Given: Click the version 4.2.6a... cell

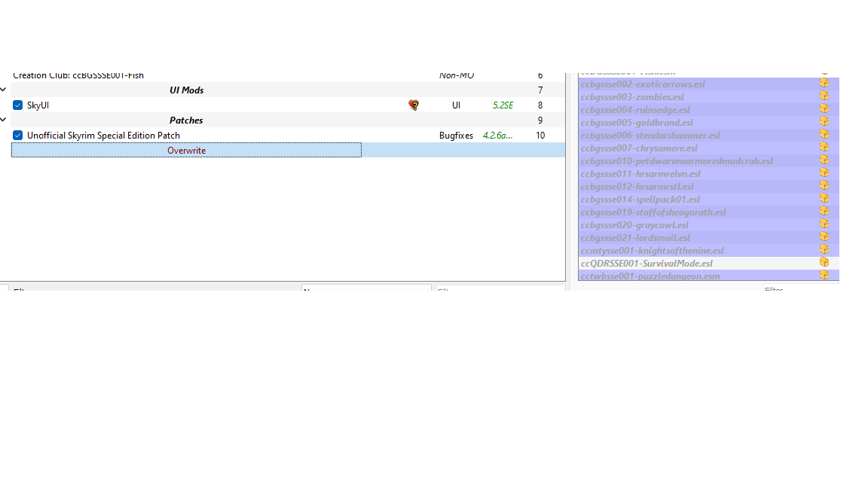Looking at the screenshot, I should 497,136.
